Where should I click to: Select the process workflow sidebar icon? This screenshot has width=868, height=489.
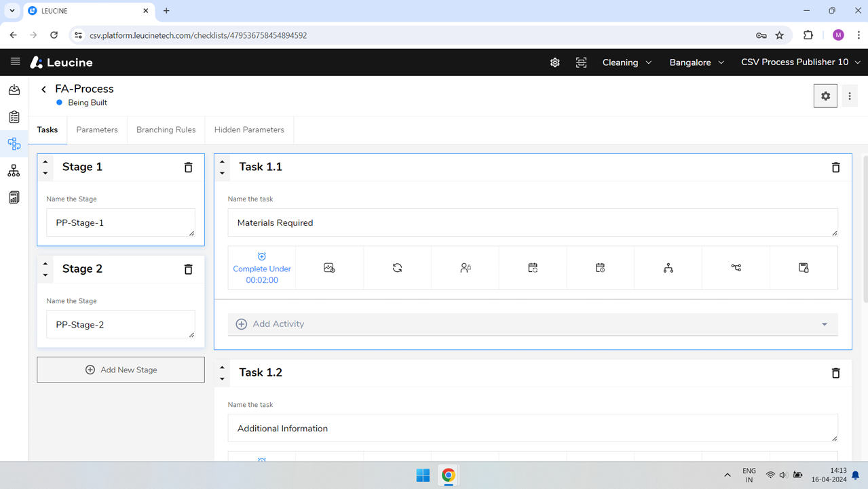click(x=14, y=144)
